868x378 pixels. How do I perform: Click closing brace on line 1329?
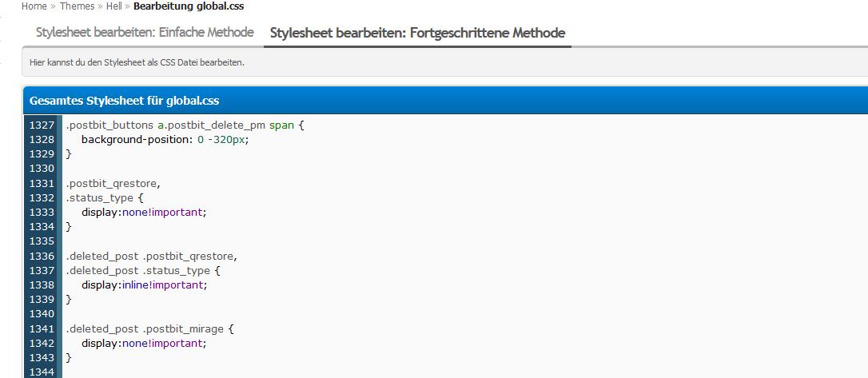tap(69, 154)
